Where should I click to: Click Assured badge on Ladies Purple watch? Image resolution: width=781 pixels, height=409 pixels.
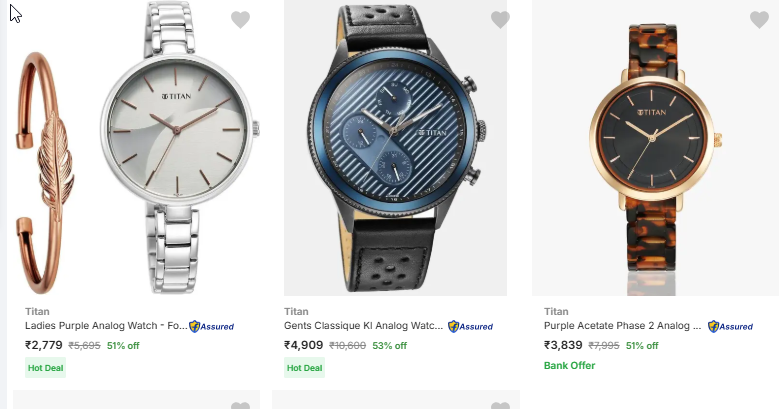pos(211,326)
